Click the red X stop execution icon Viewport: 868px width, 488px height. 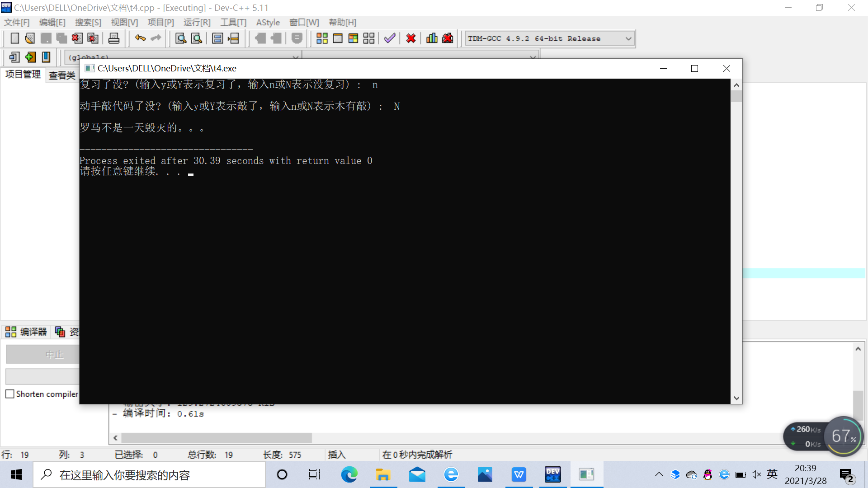pos(410,38)
